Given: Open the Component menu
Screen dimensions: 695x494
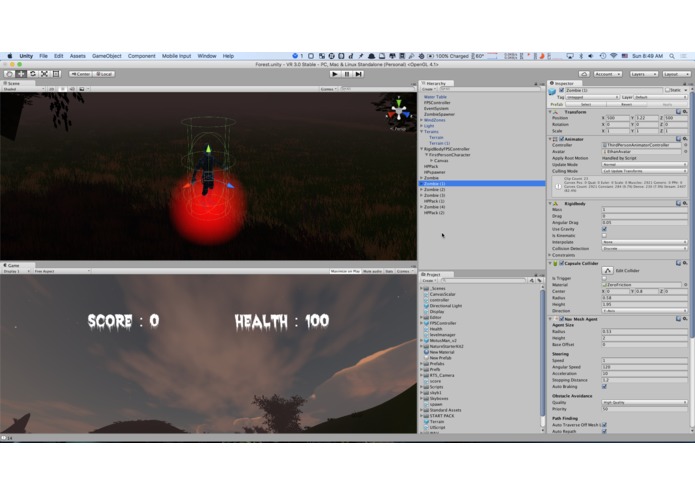Looking at the screenshot, I should tap(141, 56).
